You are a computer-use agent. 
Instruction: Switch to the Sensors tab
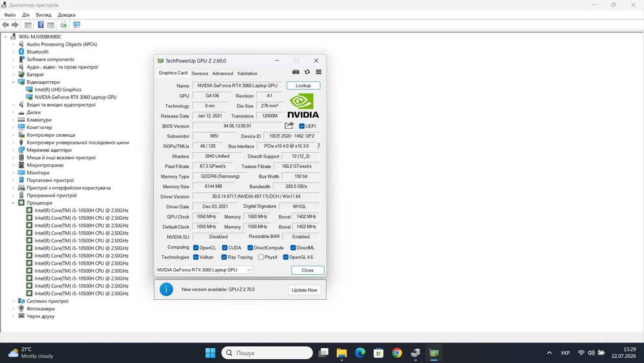(200, 74)
